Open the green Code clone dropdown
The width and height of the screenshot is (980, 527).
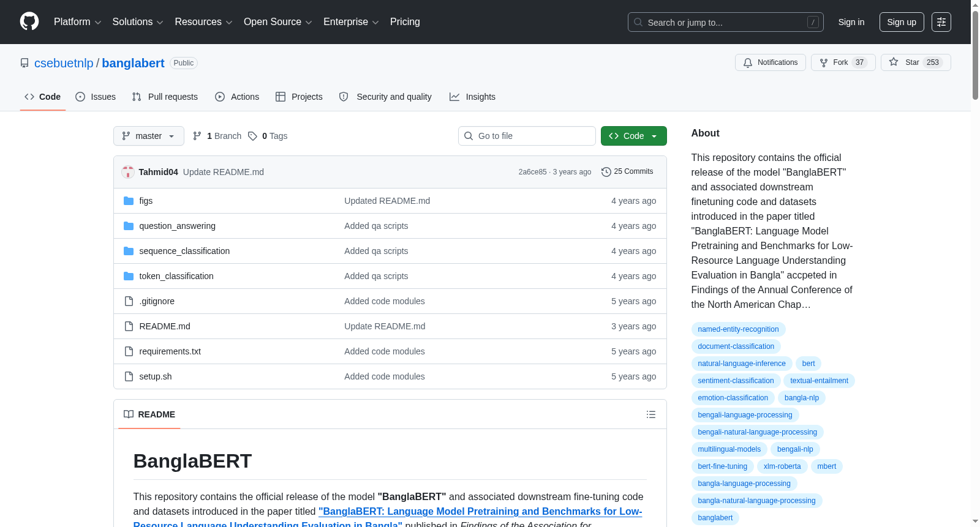tap(634, 136)
